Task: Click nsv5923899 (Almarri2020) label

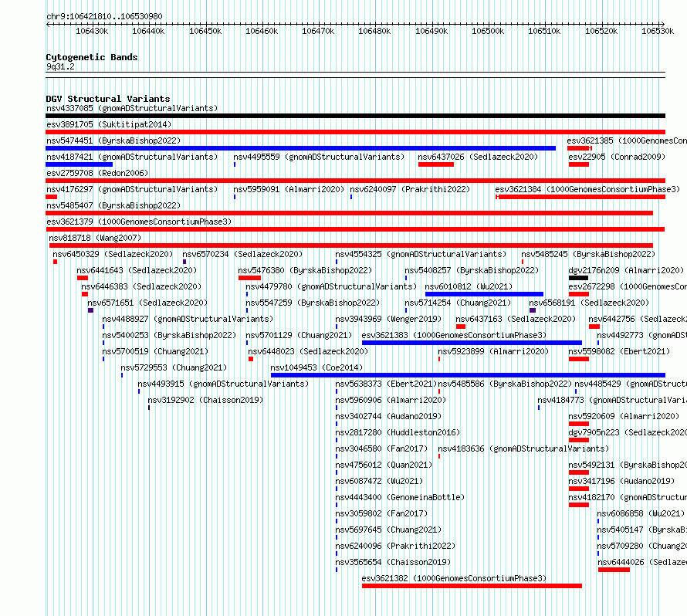Action: 493,351
